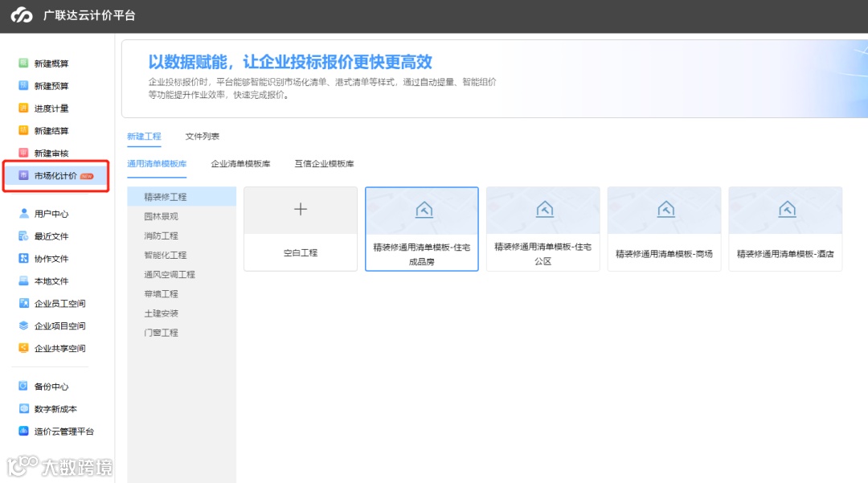The width and height of the screenshot is (868, 483).
Task: Select 土建安装 category
Action: [x=182, y=313]
